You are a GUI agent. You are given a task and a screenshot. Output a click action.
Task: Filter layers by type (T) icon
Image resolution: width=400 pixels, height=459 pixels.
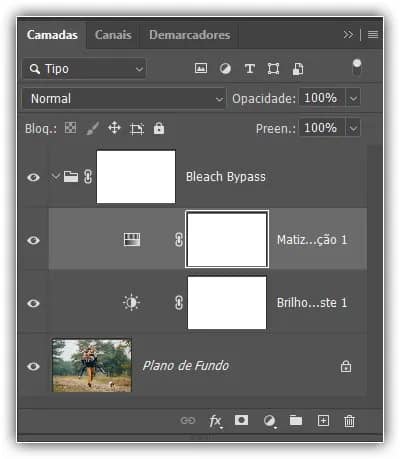pyautogui.click(x=249, y=69)
